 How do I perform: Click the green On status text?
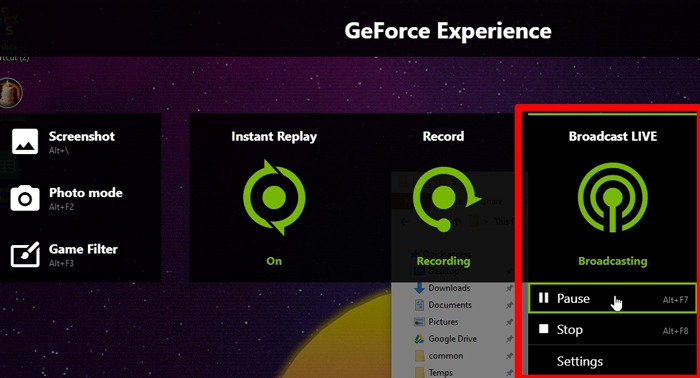(274, 261)
